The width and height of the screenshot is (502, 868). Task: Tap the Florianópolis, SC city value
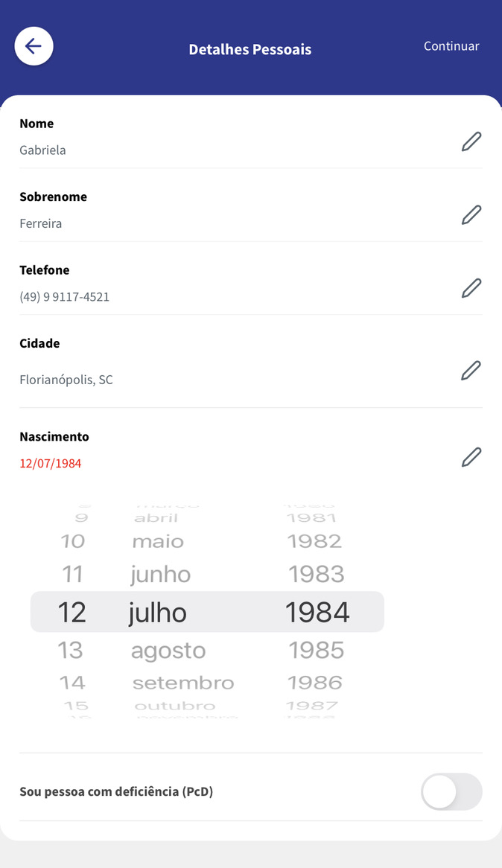point(66,380)
